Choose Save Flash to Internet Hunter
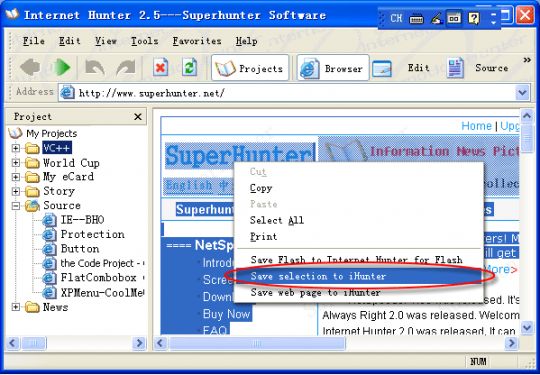The height and width of the screenshot is (375, 540). 356,260
